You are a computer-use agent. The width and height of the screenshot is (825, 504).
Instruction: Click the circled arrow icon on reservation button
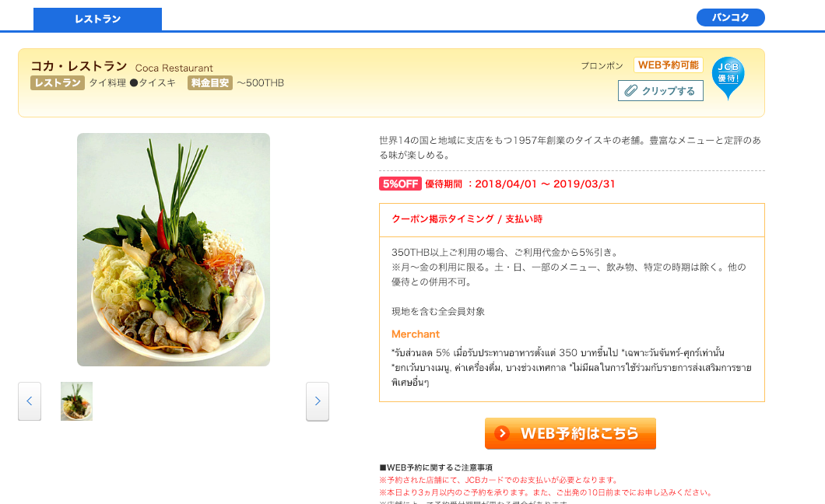pyautogui.click(x=502, y=433)
